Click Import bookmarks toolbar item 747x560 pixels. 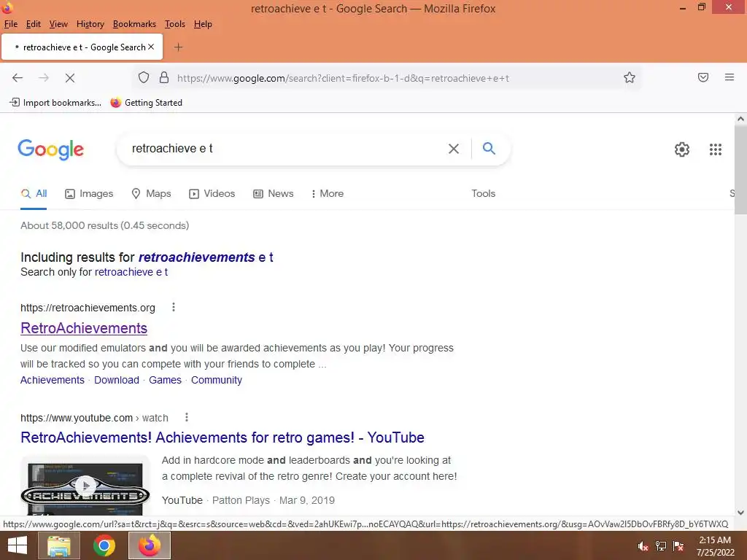tap(55, 102)
